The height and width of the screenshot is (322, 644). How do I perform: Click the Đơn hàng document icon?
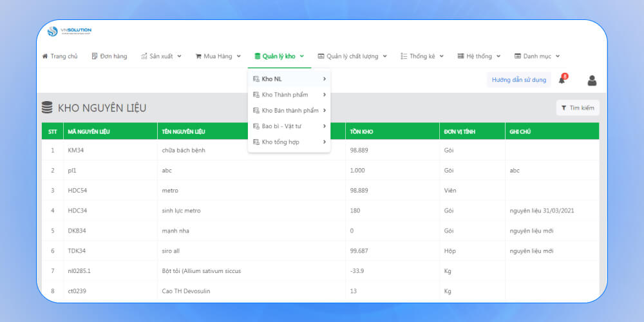95,57
